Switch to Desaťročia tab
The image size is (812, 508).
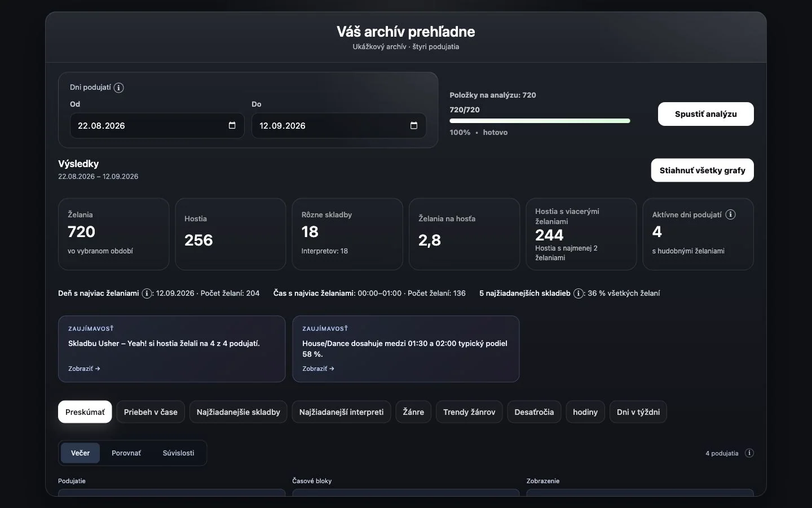click(534, 412)
